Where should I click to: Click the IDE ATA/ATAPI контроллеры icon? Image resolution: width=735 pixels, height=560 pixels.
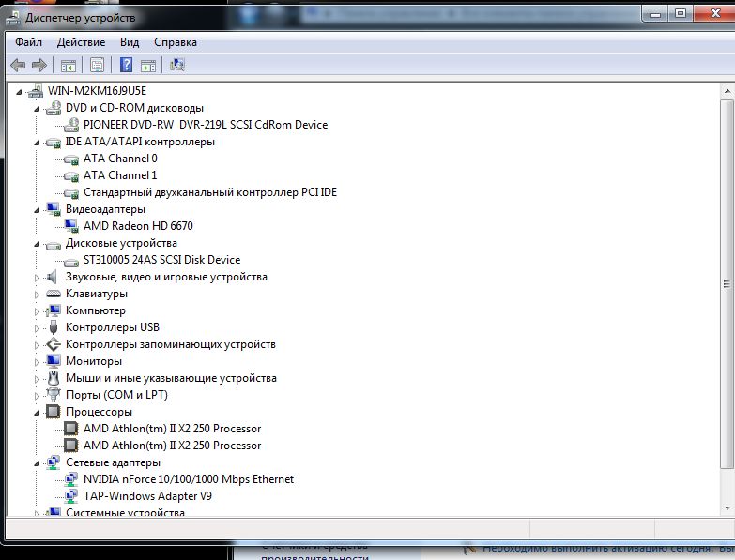tap(54, 143)
